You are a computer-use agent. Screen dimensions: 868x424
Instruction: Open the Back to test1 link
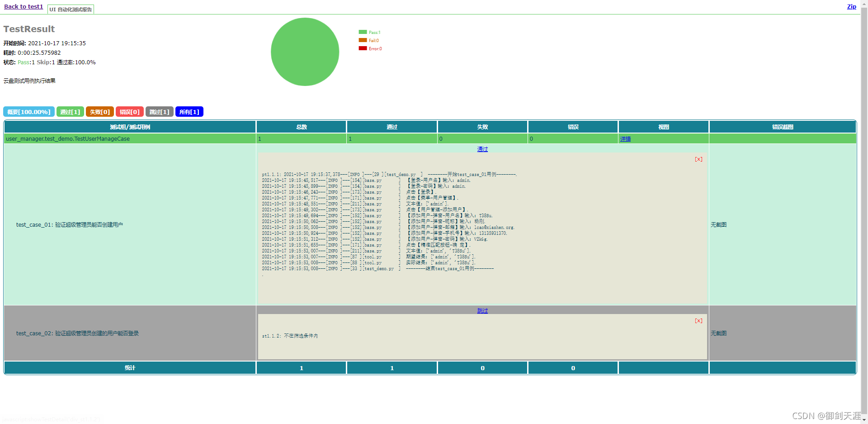click(24, 7)
